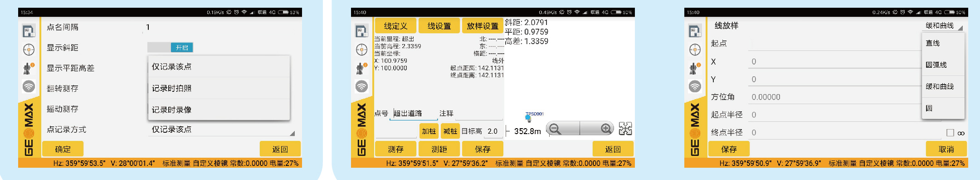Fit map to full extent with the arrows icon
Image resolution: width=980 pixels, height=180 pixels.
pyautogui.click(x=625, y=129)
